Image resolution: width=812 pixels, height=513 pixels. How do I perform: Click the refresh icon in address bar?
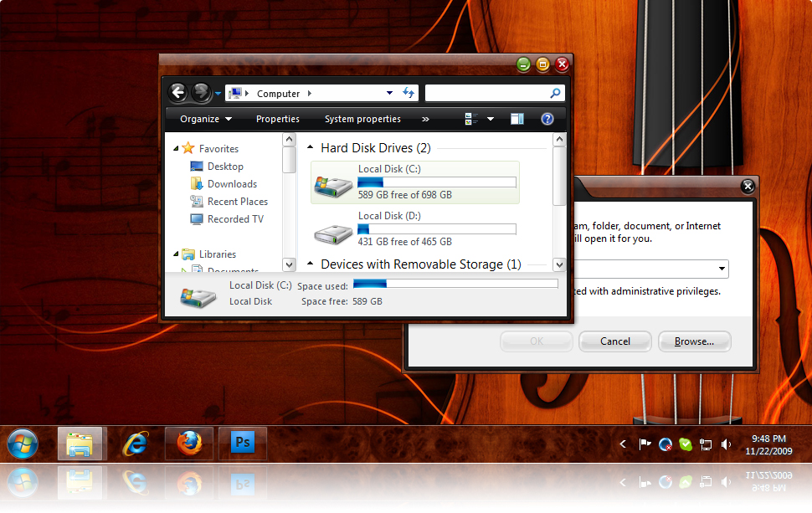point(409,93)
